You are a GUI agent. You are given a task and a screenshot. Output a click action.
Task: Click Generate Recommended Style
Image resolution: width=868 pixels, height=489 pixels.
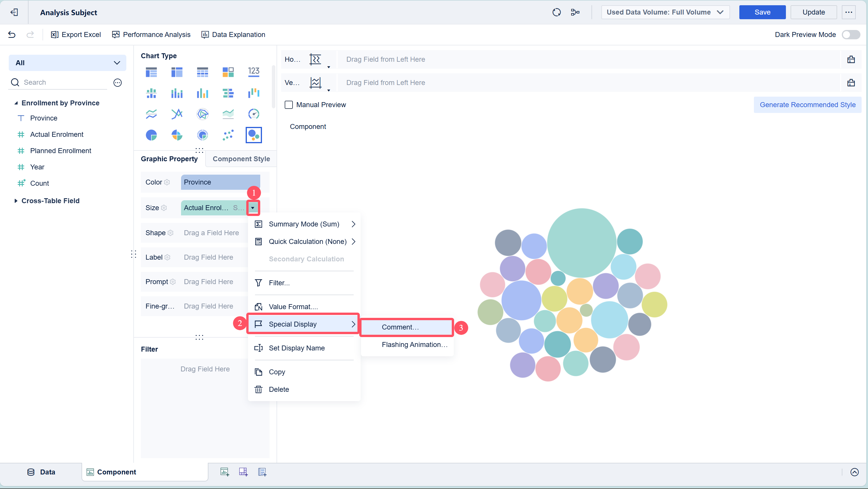click(807, 105)
